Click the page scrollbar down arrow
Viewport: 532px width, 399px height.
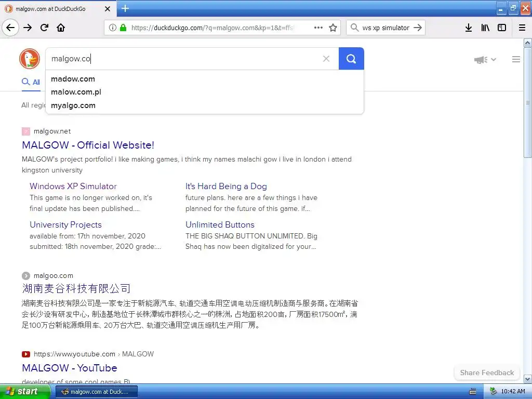[528, 379]
